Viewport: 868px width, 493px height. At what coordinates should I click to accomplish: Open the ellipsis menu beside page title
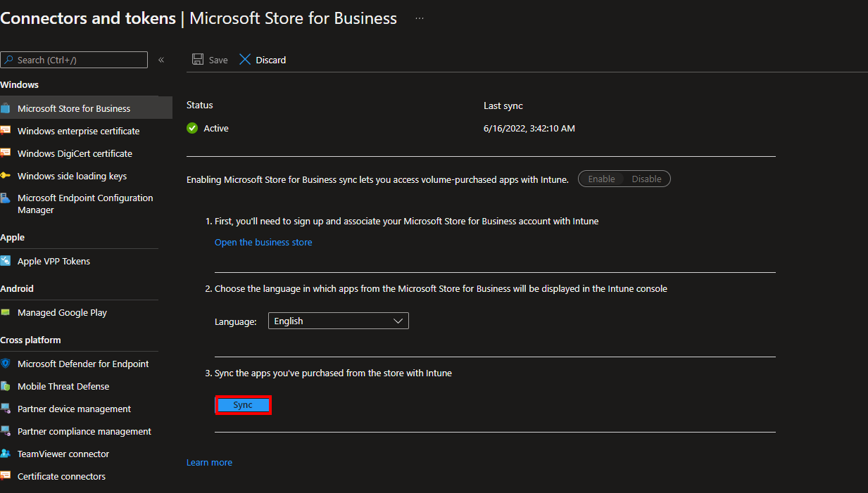[420, 18]
